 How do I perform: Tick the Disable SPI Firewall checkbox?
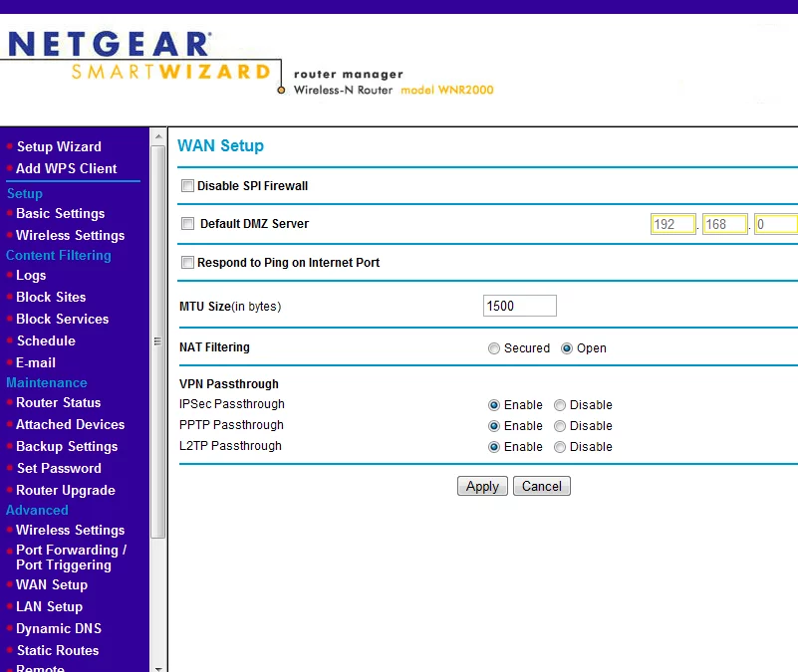(187, 186)
